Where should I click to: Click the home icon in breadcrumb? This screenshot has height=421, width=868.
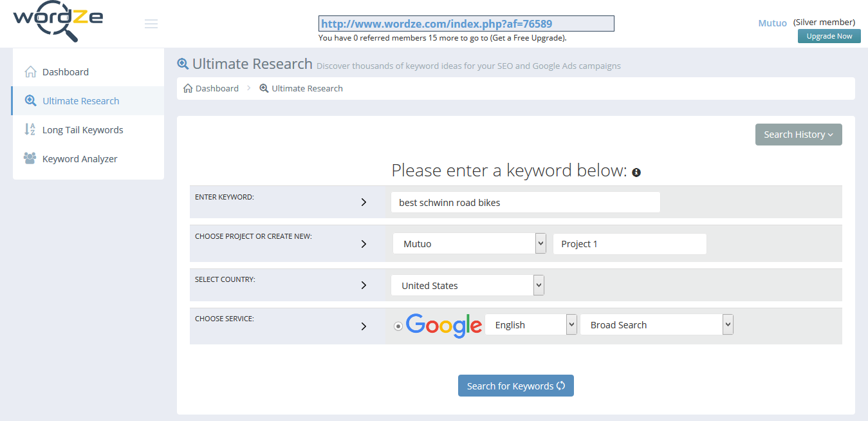click(x=188, y=88)
